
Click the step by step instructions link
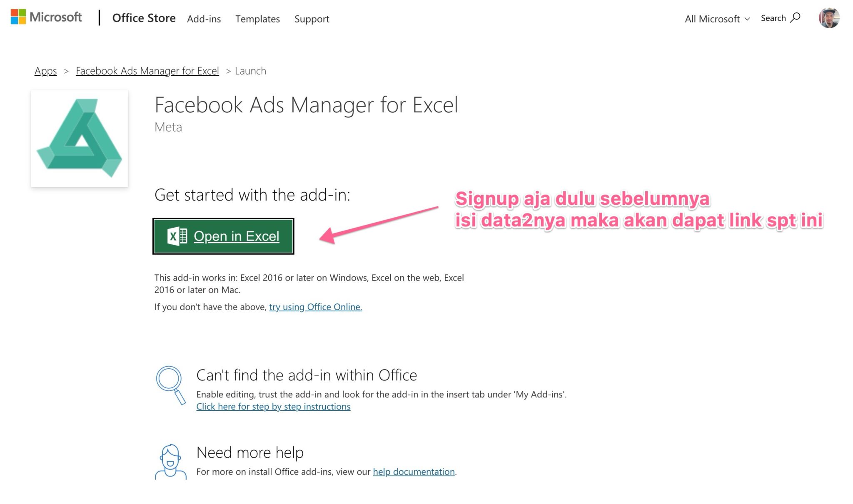273,407
